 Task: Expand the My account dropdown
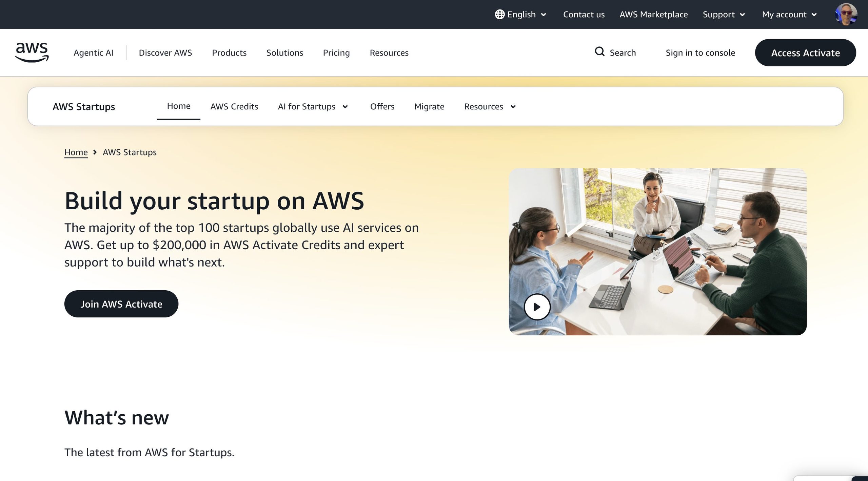[789, 15]
